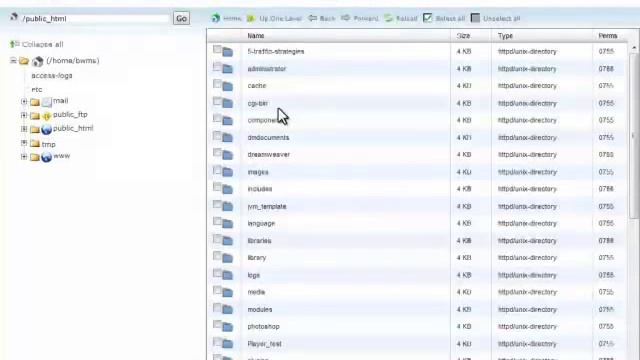Image resolution: width=640 pixels, height=360 pixels.
Task: Select etc in the folder tree
Action: point(37,89)
